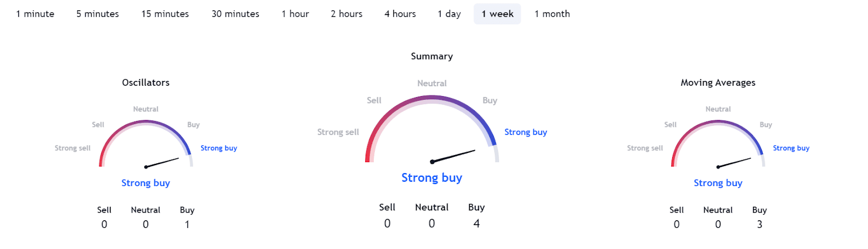Open the 2 hours timeframe

[347, 14]
